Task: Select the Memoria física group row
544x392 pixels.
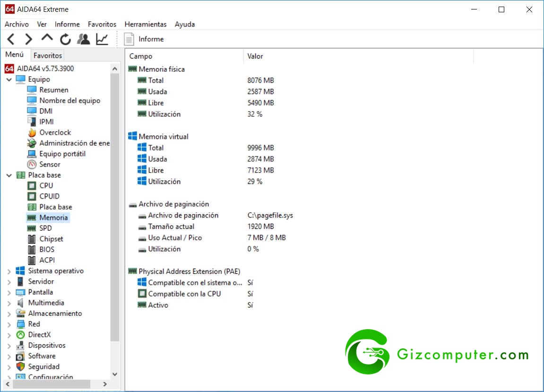Action: pos(157,70)
